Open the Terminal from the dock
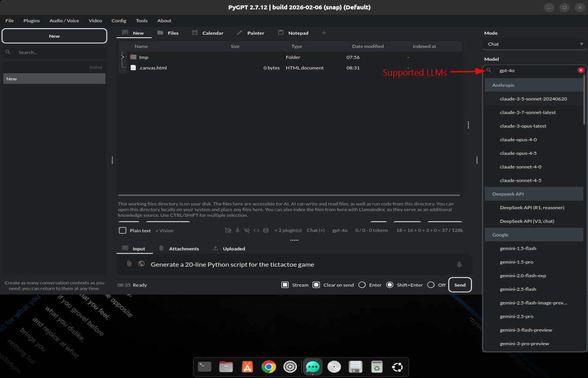 click(205, 366)
